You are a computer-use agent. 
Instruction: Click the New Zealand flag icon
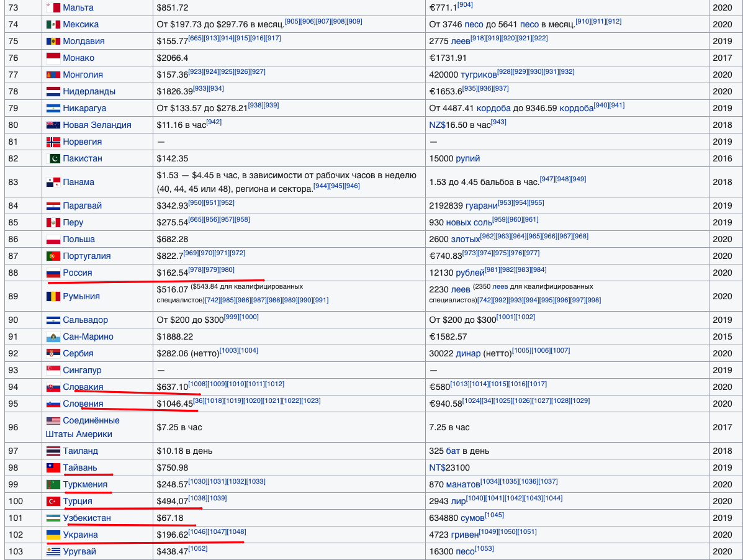(x=53, y=125)
